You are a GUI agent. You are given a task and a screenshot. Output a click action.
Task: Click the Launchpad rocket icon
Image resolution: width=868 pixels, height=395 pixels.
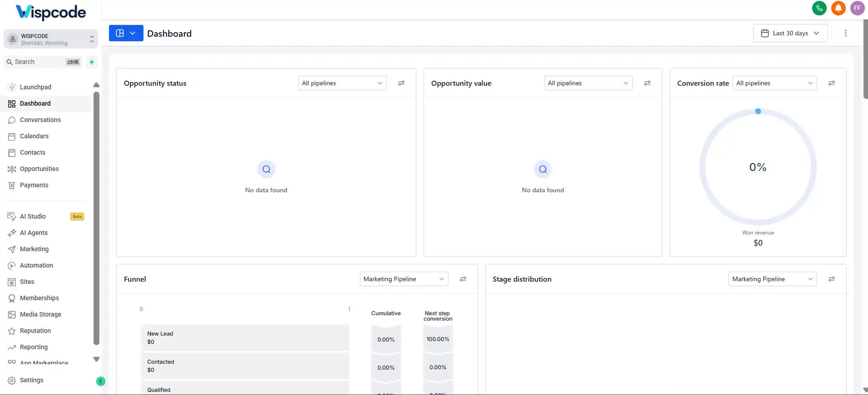pyautogui.click(x=12, y=87)
